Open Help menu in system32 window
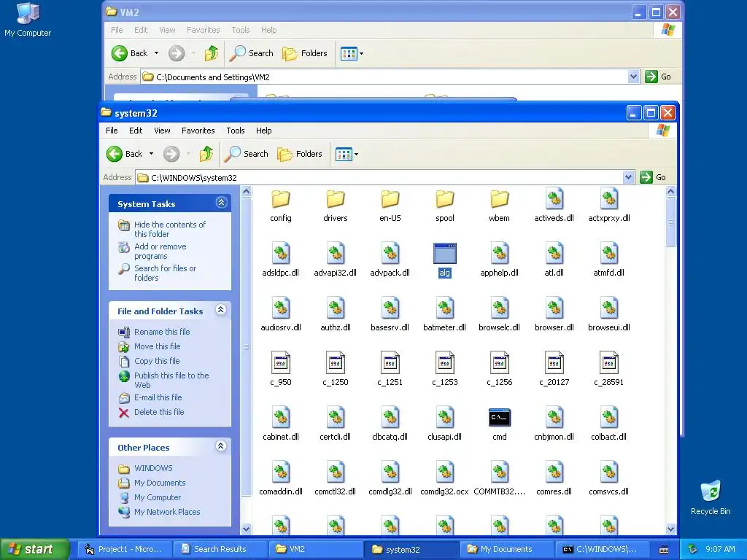Screen dimensions: 747x560 click(263, 131)
